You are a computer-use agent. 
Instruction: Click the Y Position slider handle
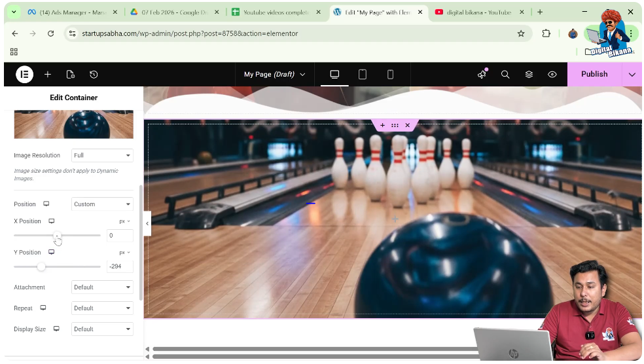pyautogui.click(x=41, y=266)
